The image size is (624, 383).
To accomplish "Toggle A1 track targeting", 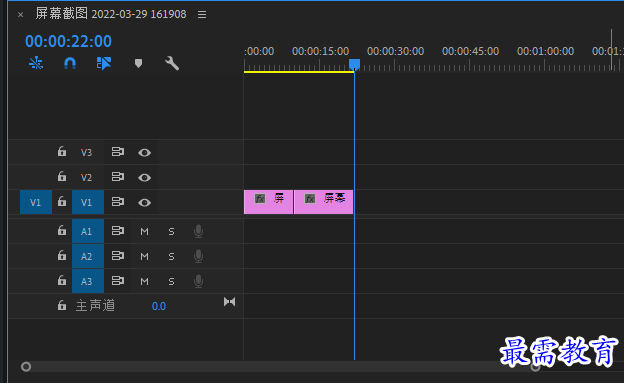I will (88, 231).
